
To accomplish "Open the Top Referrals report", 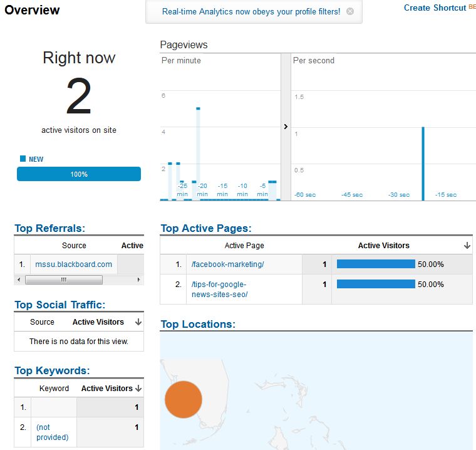I will coord(49,228).
